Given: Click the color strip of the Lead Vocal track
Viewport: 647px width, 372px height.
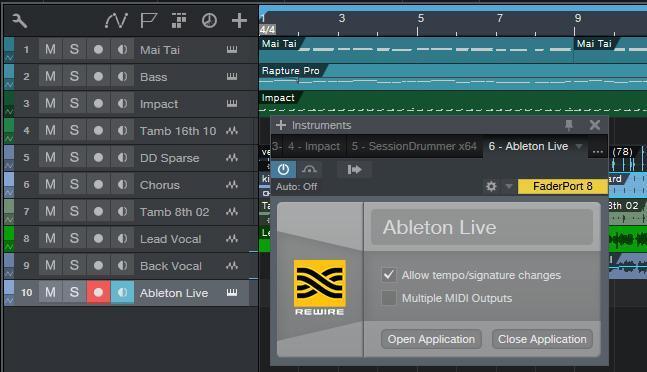Looking at the screenshot, I should [9, 238].
